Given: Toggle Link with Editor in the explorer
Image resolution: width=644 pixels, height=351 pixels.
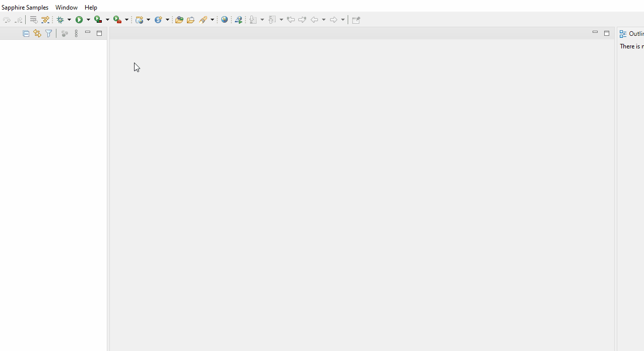Looking at the screenshot, I should (37, 33).
